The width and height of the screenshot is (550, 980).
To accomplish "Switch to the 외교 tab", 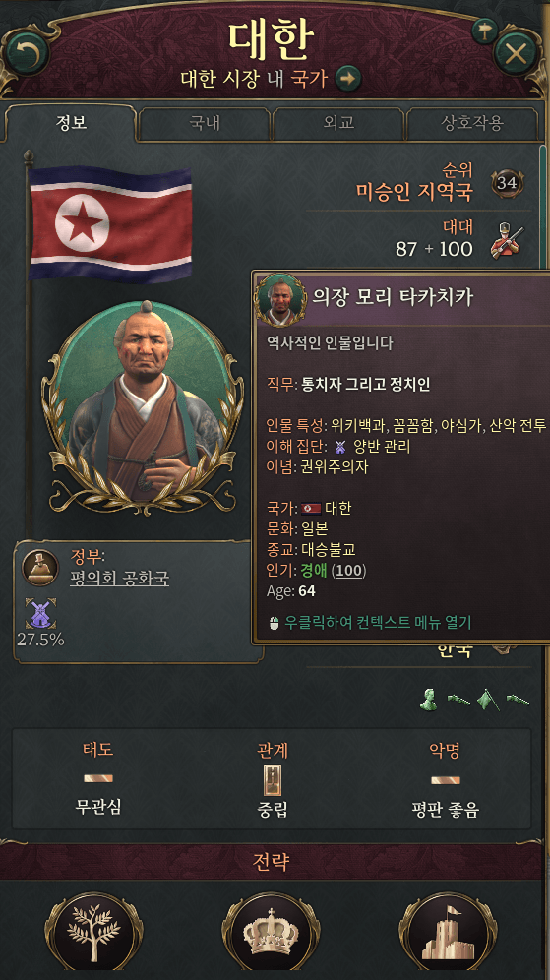I will click(338, 123).
